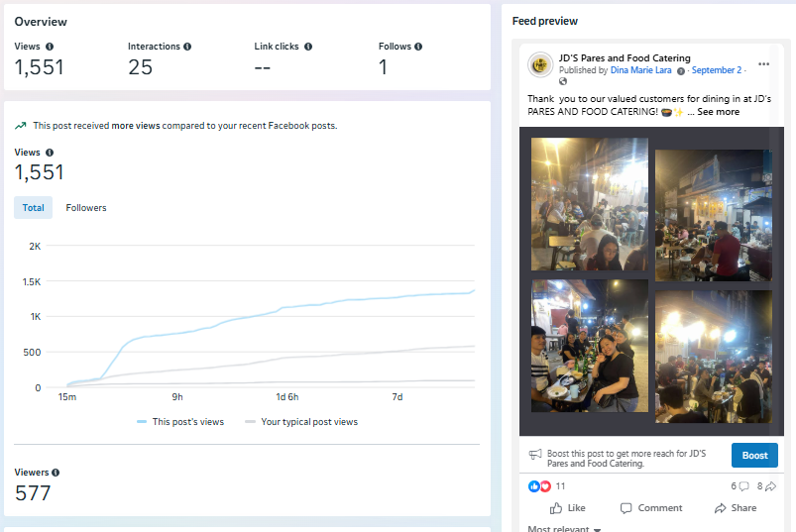
Task: Click info icon beside Viewers
Action: (x=56, y=473)
